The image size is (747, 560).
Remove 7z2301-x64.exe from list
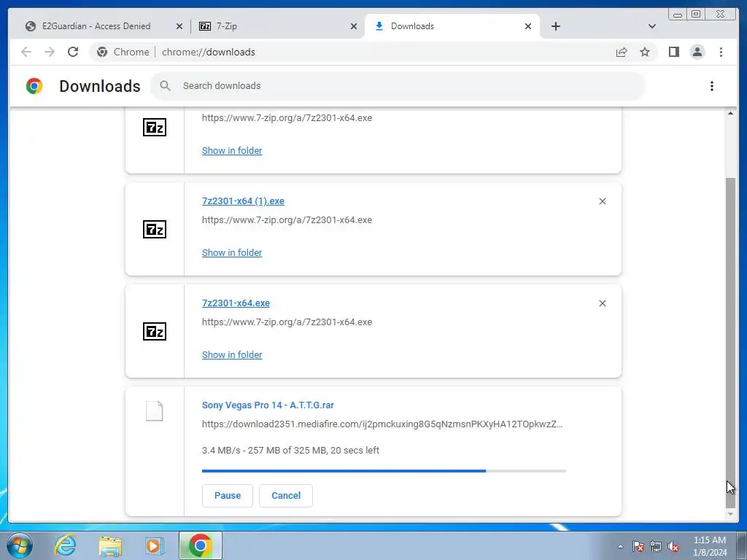click(602, 303)
